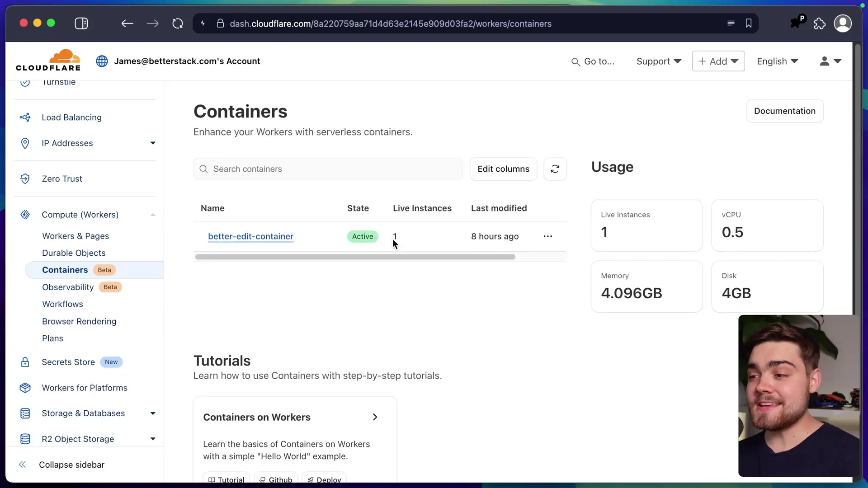Click Storage & Databases icon
This screenshot has width=868, height=488.
pos(25,413)
